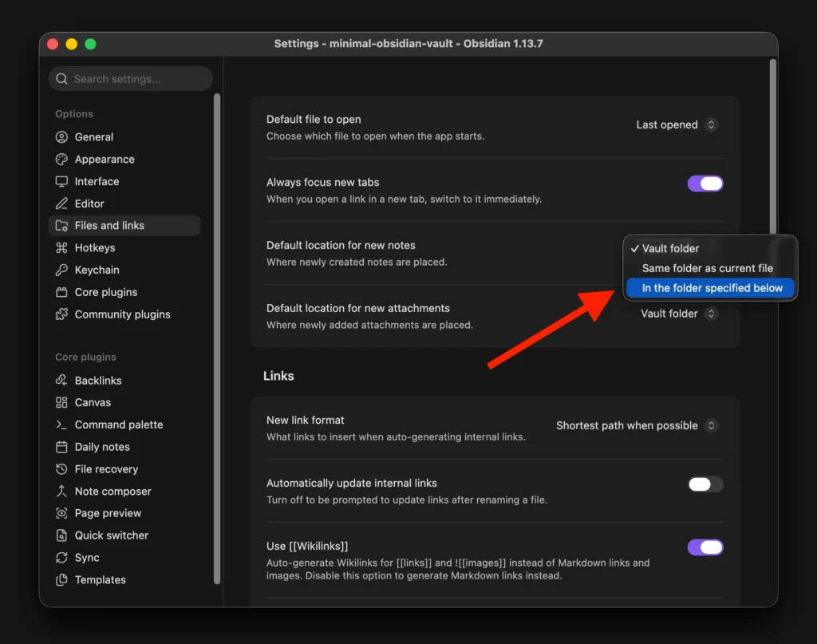Viewport: 817px width, 644px height.
Task: Click the General person icon
Action: (x=61, y=137)
